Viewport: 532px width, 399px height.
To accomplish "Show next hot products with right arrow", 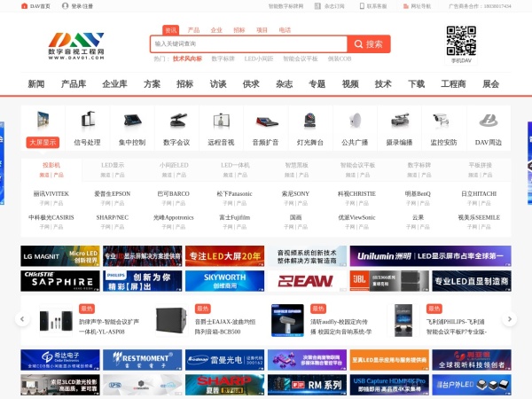I will click(510, 319).
